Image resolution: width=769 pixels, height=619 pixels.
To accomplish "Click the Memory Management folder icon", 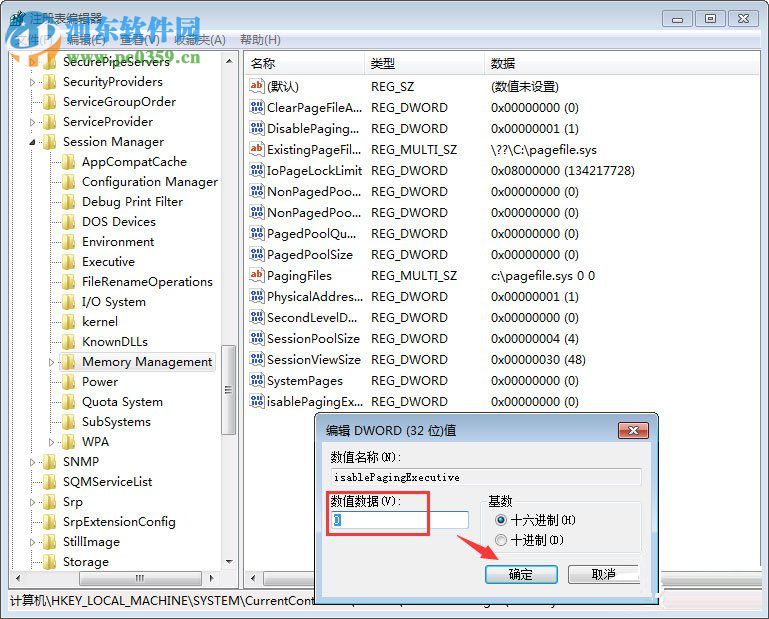I will point(69,362).
